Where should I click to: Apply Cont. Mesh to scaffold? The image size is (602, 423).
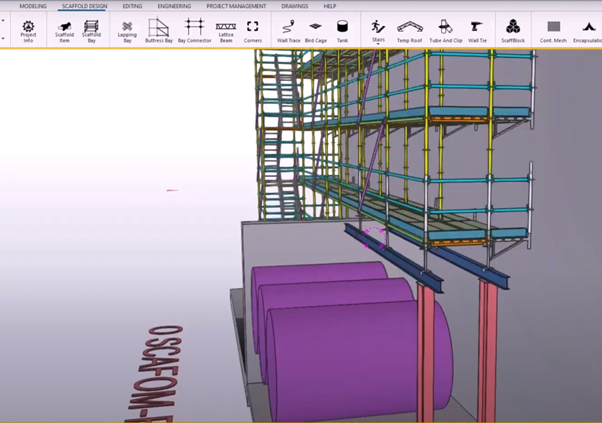553,31
